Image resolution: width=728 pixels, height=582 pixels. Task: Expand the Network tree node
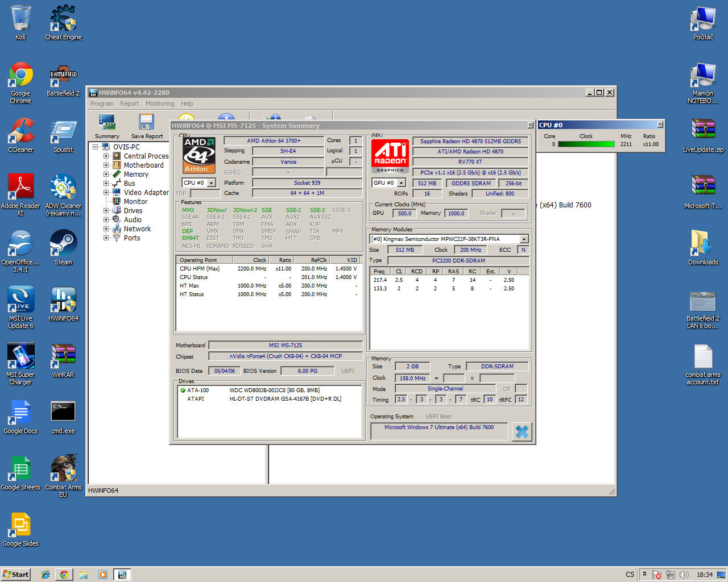pos(106,228)
